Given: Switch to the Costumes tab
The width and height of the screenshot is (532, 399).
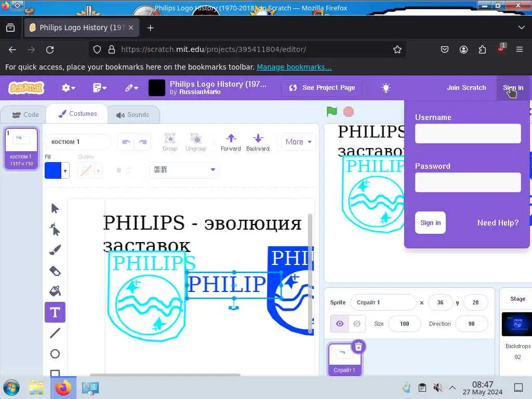Looking at the screenshot, I should coord(77,114).
